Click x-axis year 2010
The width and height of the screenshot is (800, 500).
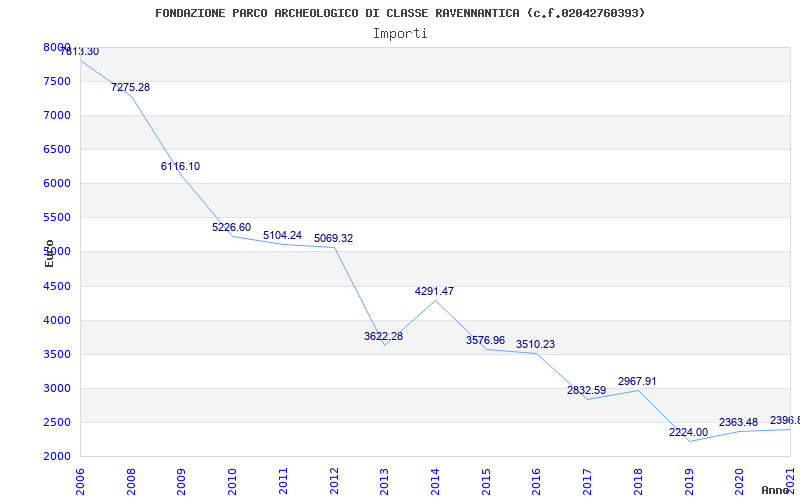pos(233,482)
